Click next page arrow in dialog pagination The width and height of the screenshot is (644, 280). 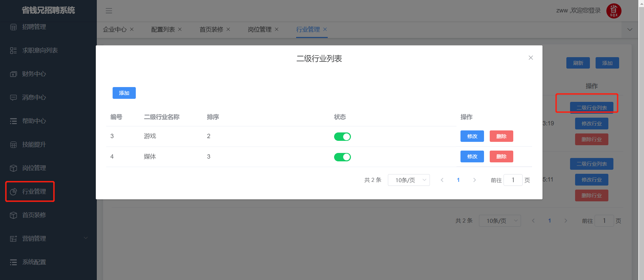pos(474,180)
